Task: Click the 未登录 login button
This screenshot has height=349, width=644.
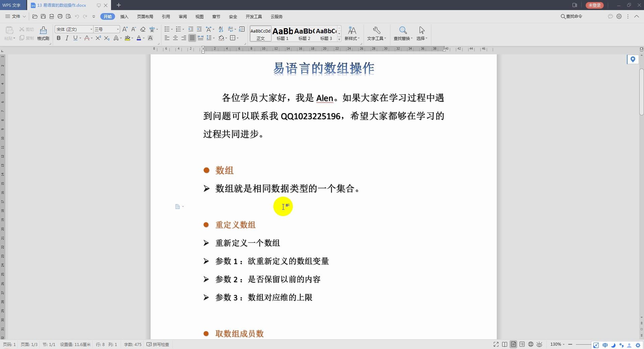Action: pos(594,5)
